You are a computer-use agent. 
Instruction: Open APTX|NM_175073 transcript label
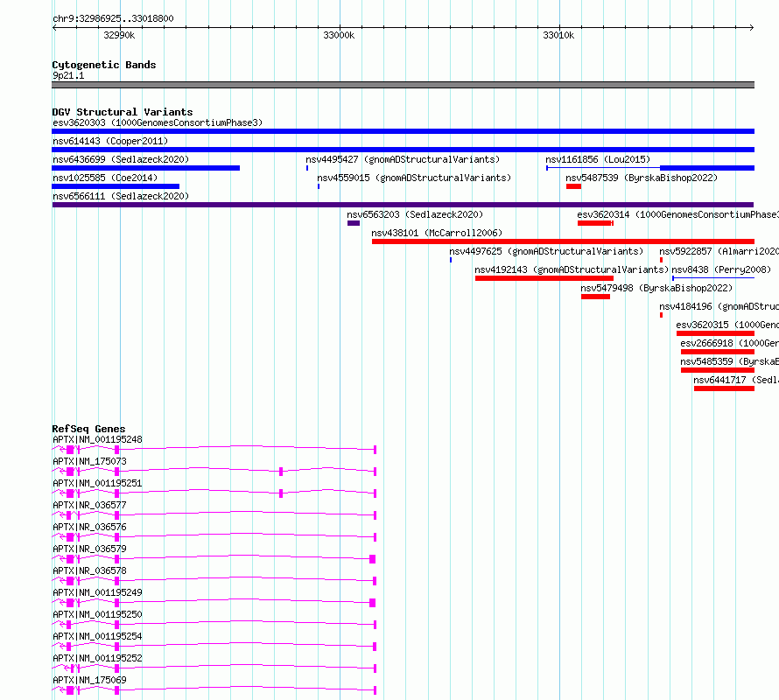coord(89,461)
